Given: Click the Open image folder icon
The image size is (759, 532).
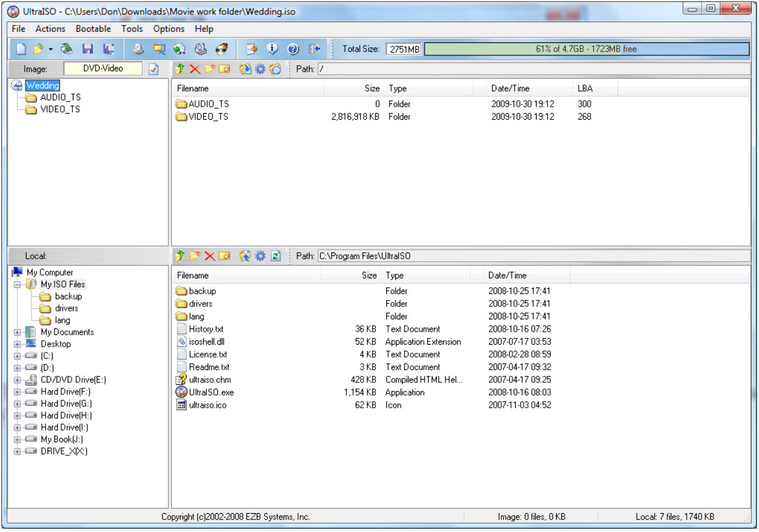Looking at the screenshot, I should [38, 49].
